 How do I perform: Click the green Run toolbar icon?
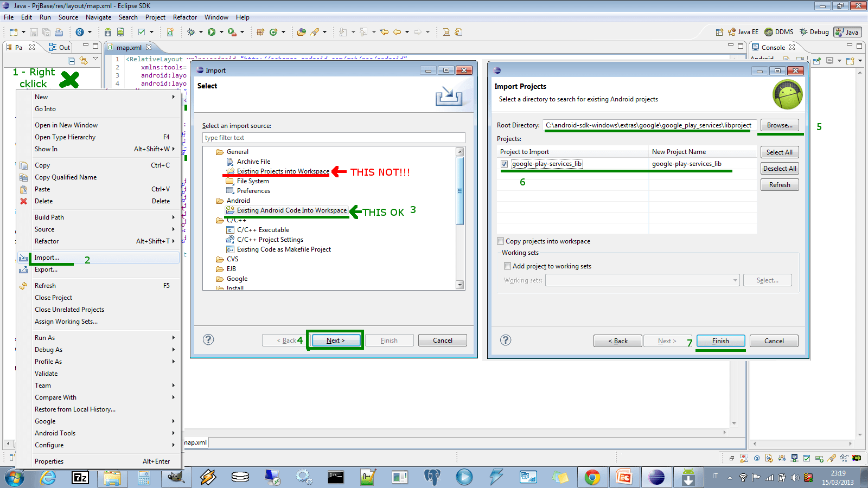212,32
